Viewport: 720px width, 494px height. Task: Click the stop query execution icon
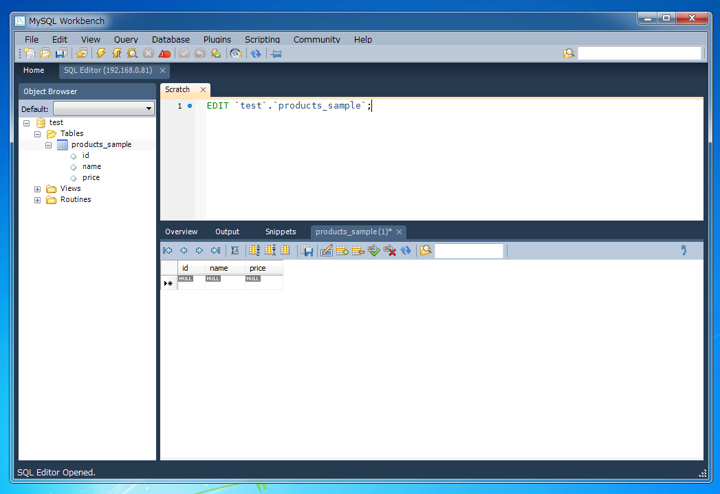click(x=148, y=53)
